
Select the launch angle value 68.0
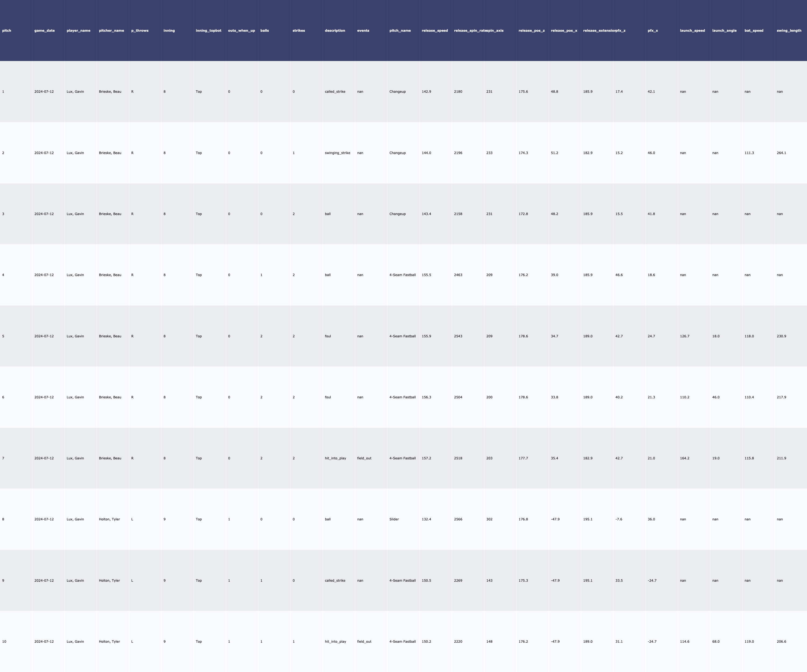pos(716,641)
